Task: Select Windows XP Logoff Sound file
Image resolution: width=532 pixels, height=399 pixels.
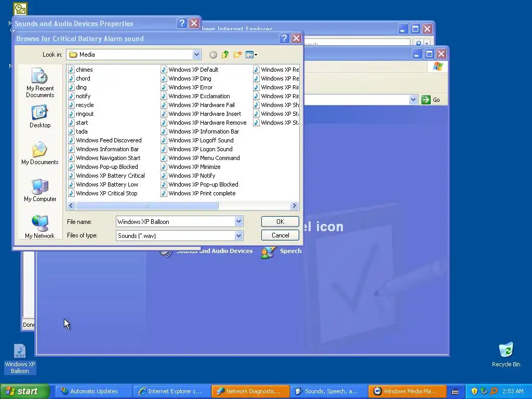Action: [x=197, y=140]
